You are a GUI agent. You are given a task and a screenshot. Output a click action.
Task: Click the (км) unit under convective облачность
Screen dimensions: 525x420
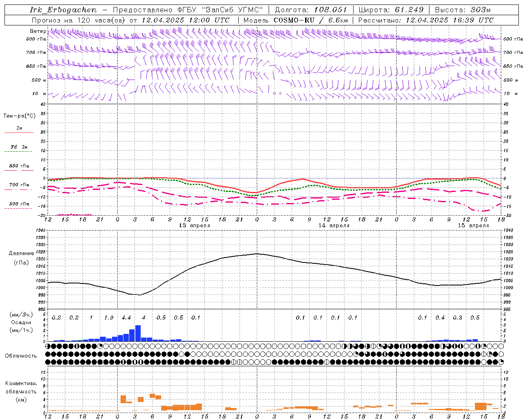click(21, 399)
